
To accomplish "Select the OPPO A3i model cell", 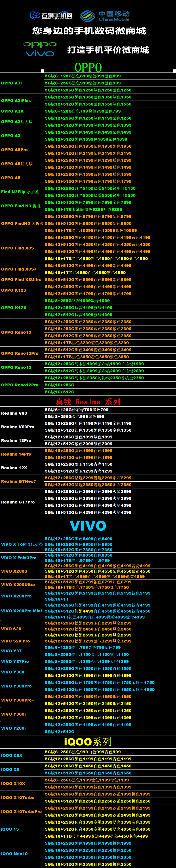I will point(22,83).
